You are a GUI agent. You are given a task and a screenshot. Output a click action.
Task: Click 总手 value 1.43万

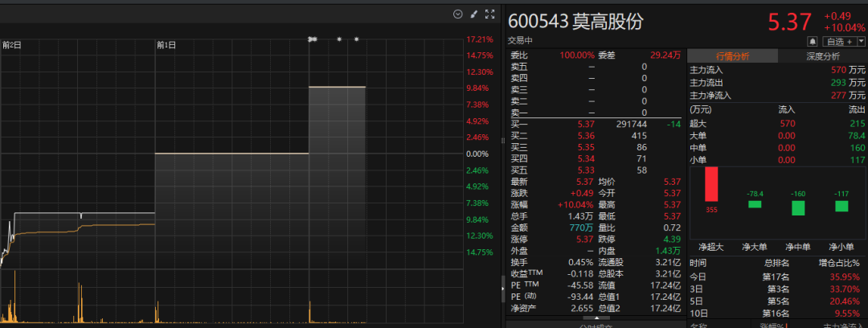point(581,216)
